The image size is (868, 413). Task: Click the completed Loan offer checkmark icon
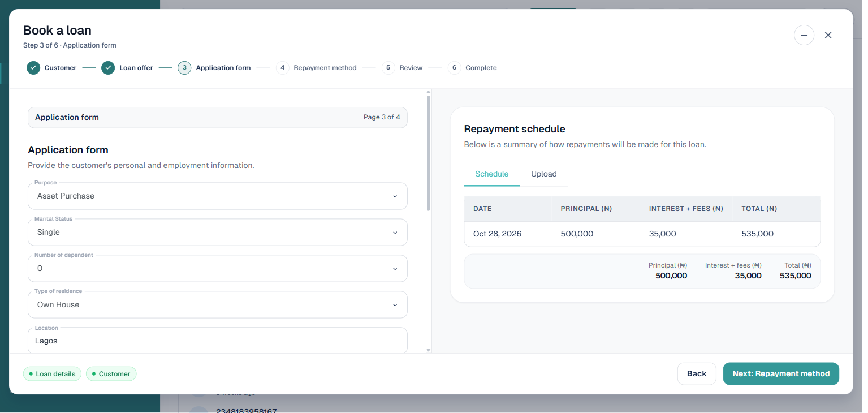108,68
